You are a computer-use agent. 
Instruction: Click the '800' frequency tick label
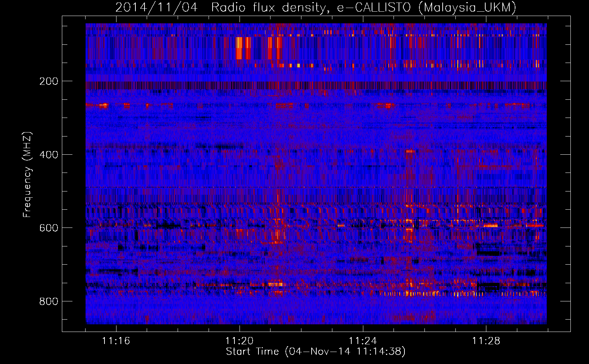point(49,301)
